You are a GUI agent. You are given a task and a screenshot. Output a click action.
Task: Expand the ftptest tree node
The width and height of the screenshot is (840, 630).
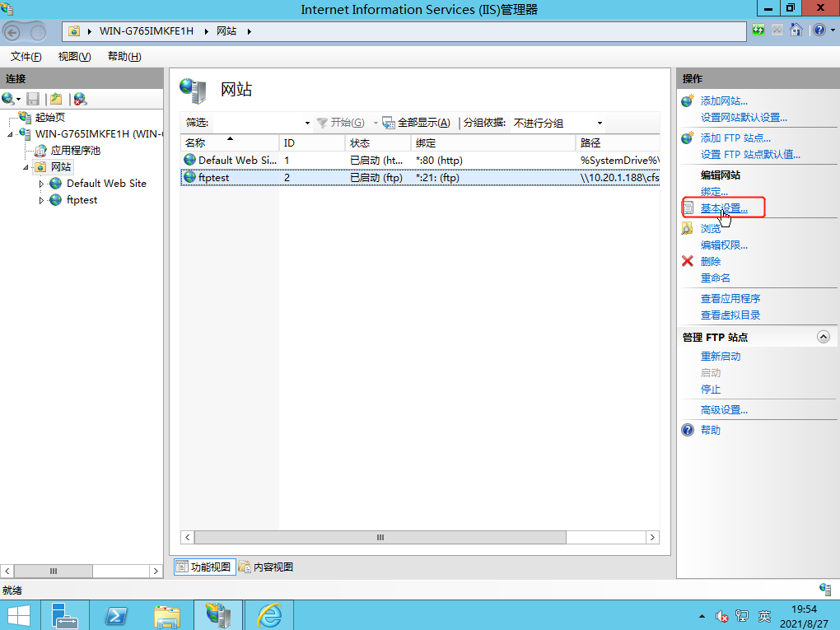pos(41,200)
